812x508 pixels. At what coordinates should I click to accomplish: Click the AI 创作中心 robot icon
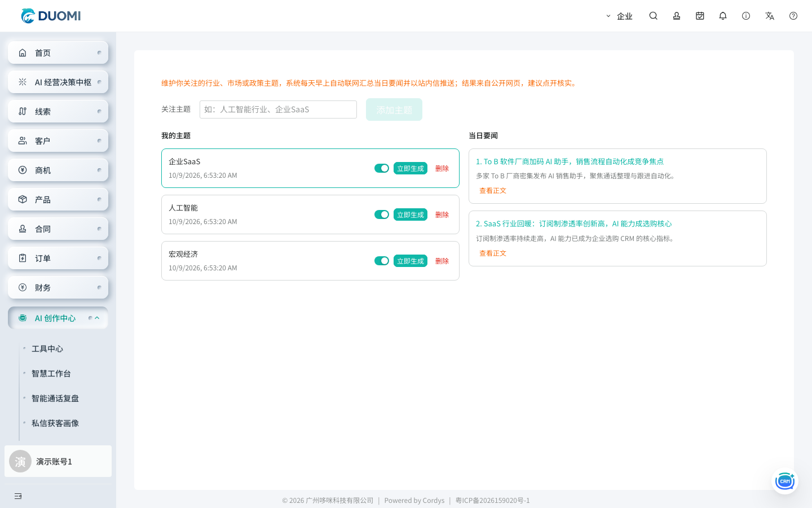coord(23,318)
